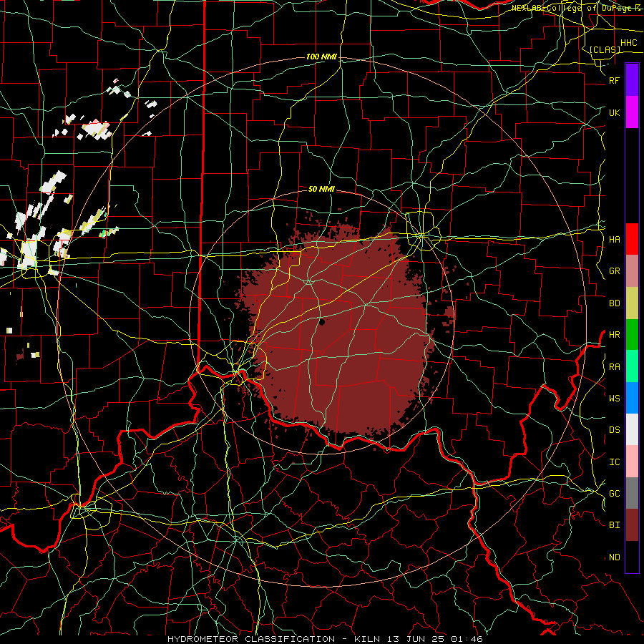644x644 pixels.
Task: Click the DS legend label
Action: (x=614, y=430)
